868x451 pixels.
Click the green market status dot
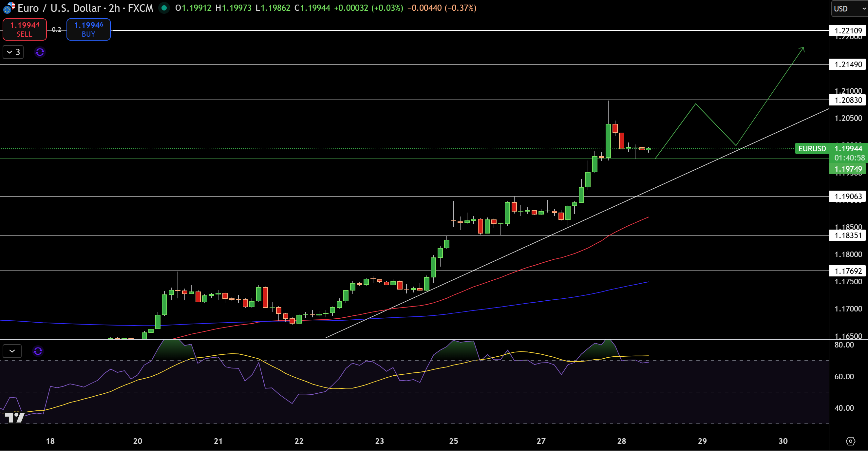pos(164,8)
